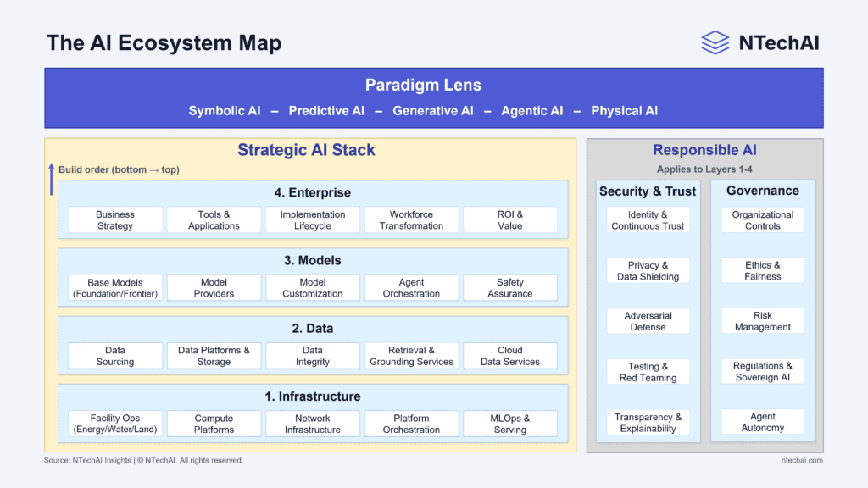The height and width of the screenshot is (488, 868).
Task: Collapse the 1. Infrastructure layer
Action: tap(314, 396)
